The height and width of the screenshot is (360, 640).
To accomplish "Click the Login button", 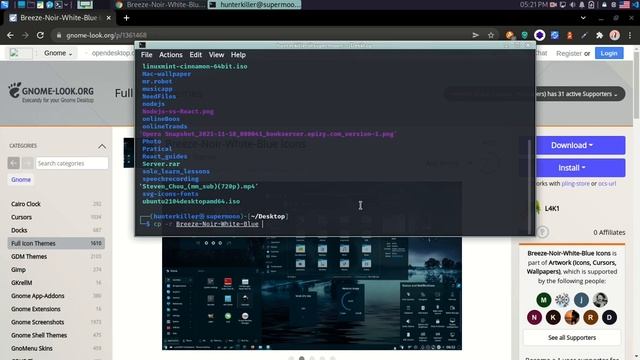I will (x=609, y=53).
